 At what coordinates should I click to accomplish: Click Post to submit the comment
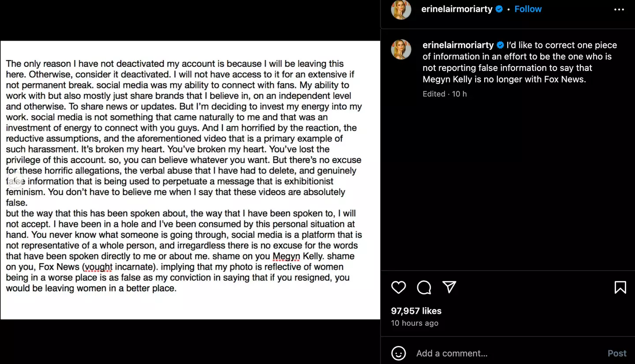pos(616,353)
